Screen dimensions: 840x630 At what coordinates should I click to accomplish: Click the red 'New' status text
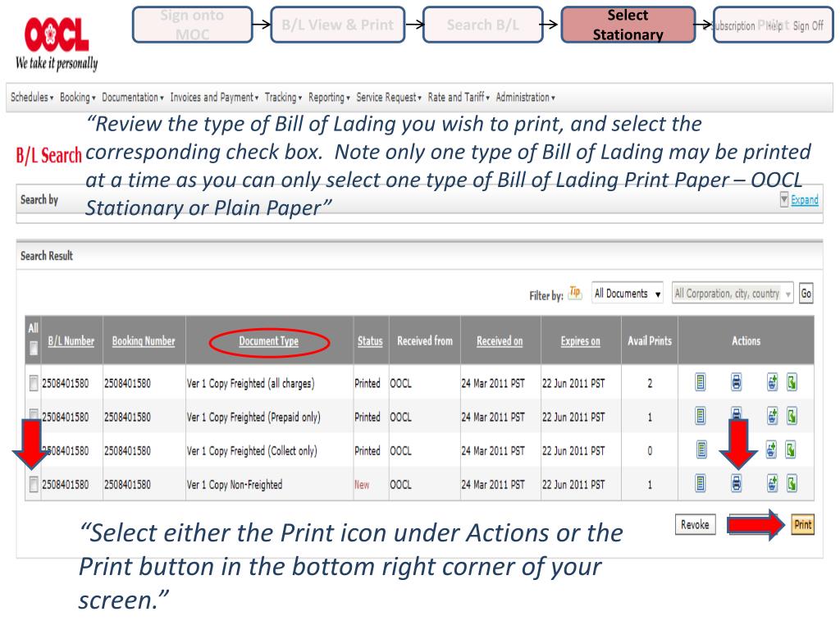362,485
